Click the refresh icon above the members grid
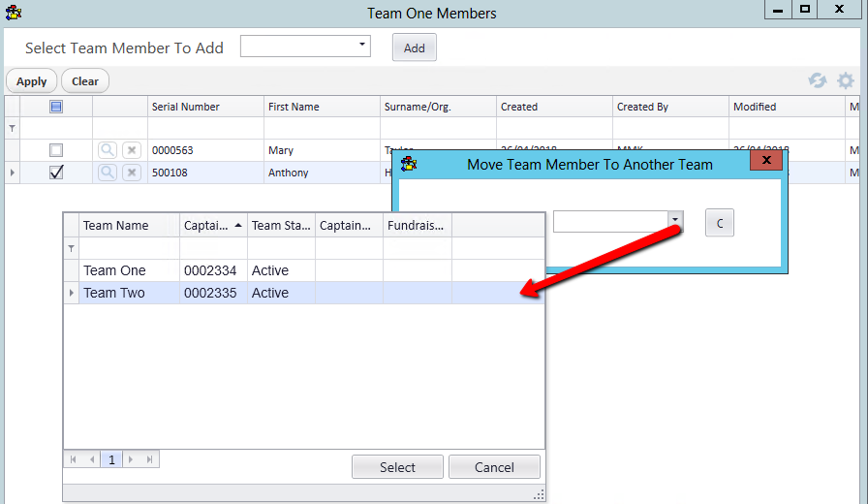The image size is (868, 504). (818, 81)
